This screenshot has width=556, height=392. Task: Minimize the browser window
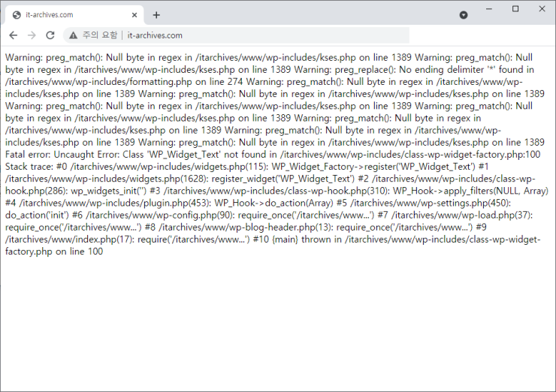click(490, 9)
